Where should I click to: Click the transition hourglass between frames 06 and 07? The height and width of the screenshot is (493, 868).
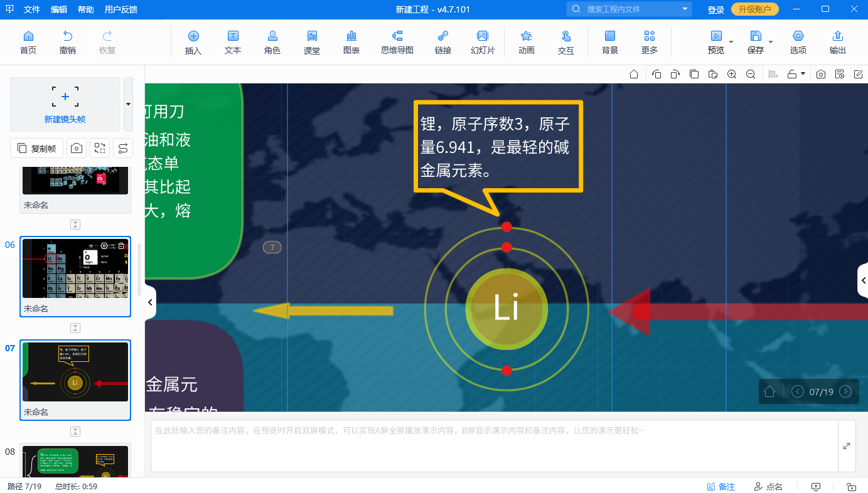tap(75, 328)
